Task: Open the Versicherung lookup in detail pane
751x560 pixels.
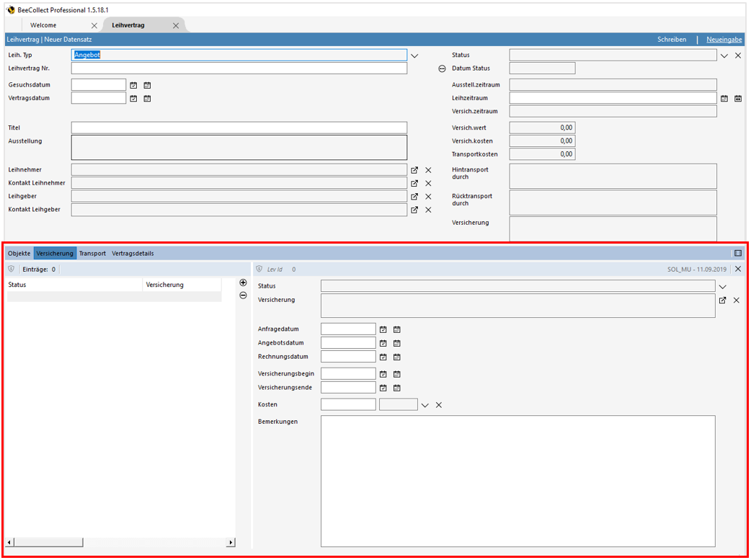Action: pos(722,301)
